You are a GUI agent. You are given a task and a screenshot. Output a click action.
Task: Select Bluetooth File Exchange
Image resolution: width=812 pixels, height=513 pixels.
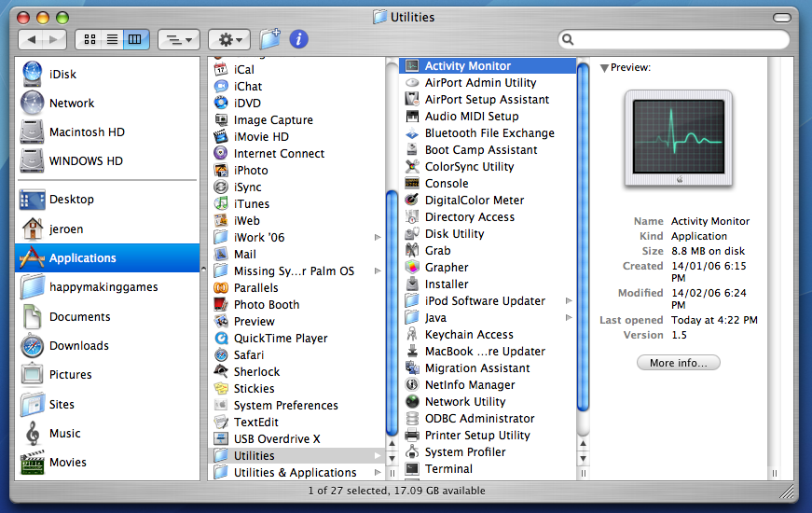[488, 133]
